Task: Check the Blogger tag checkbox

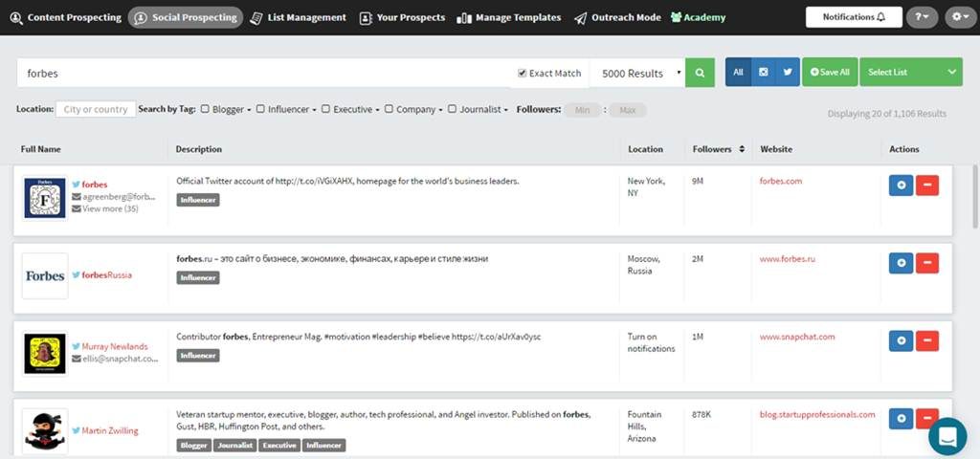Action: [205, 109]
